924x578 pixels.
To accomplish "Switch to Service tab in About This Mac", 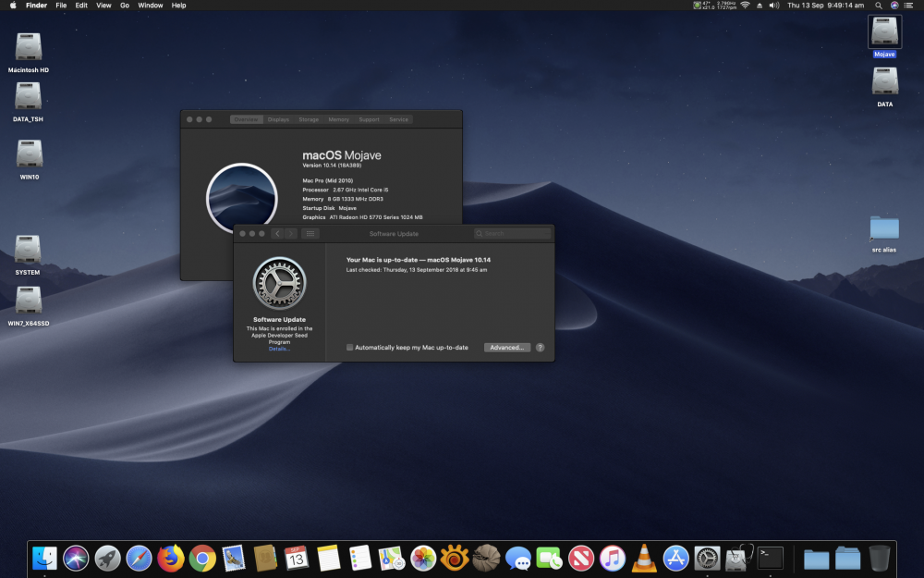I will point(398,119).
